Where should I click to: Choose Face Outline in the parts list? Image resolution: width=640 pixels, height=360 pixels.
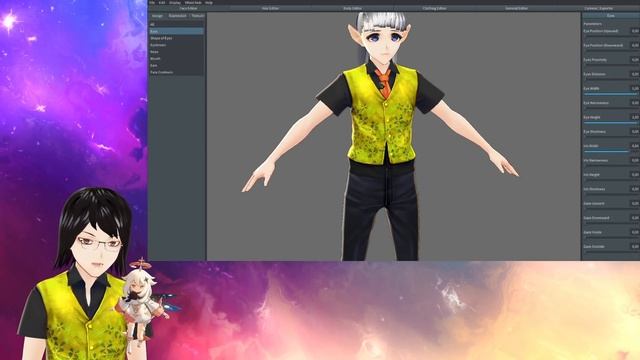pos(176,72)
